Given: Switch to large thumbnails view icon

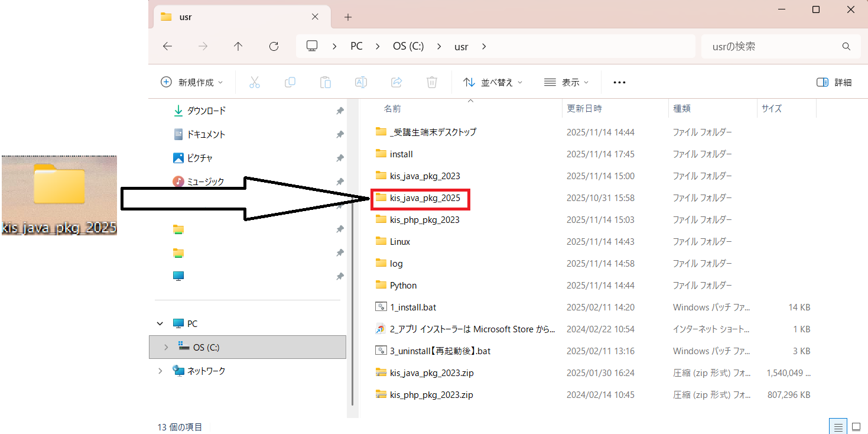Looking at the screenshot, I should tap(855, 426).
